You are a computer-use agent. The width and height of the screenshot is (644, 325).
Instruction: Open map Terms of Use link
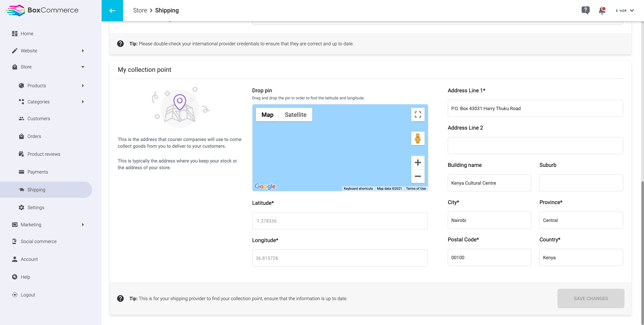[x=416, y=189]
